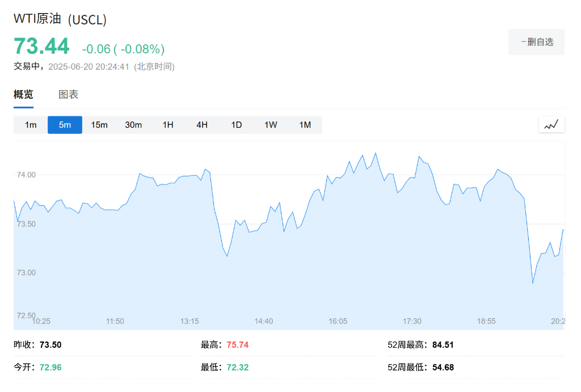The width and height of the screenshot is (581, 392).
Task: Click the 52周最高 84.51 value
Action: pyautogui.click(x=443, y=344)
